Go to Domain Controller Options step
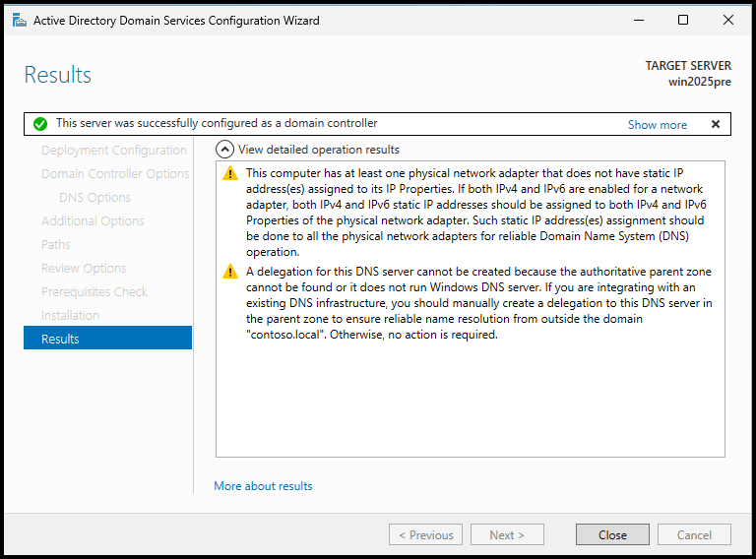Screen dimensions: 756x559 click(115, 174)
